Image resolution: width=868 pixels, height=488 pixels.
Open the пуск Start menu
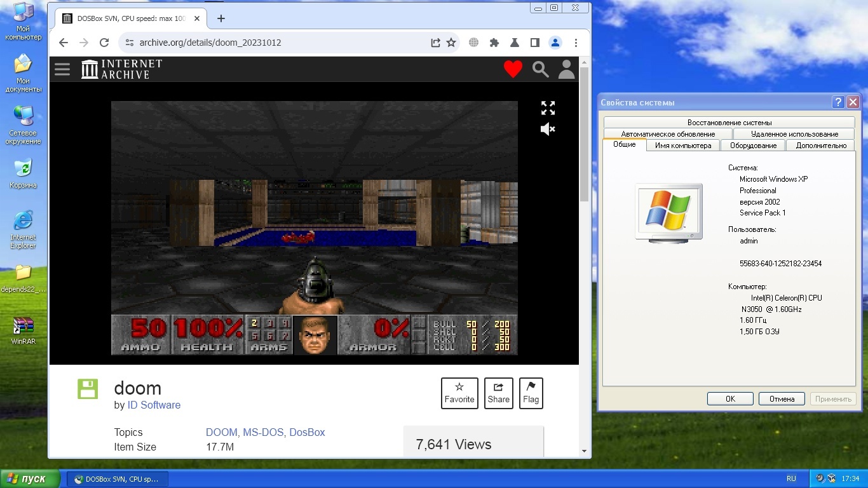(x=30, y=479)
